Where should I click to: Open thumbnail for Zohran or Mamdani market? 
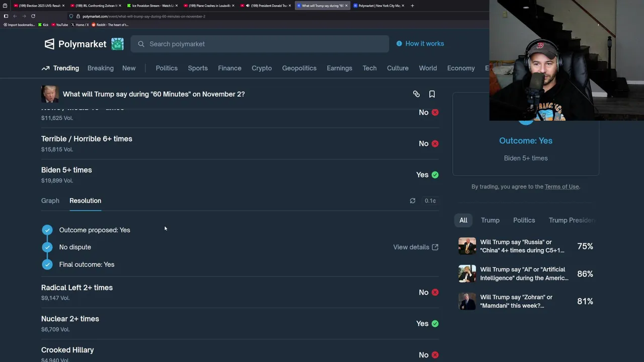pyautogui.click(x=467, y=301)
